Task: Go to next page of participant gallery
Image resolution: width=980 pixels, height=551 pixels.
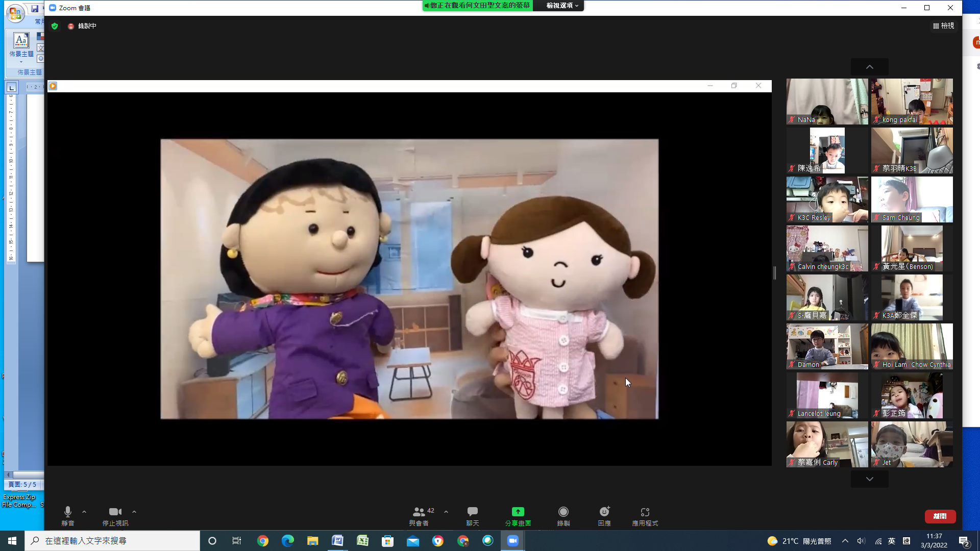Action: 870,479
